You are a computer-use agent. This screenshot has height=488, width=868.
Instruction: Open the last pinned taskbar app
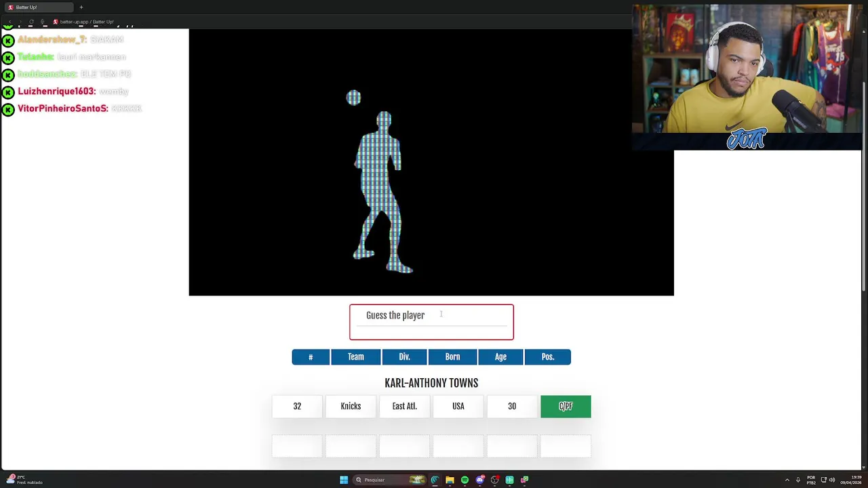click(524, 480)
